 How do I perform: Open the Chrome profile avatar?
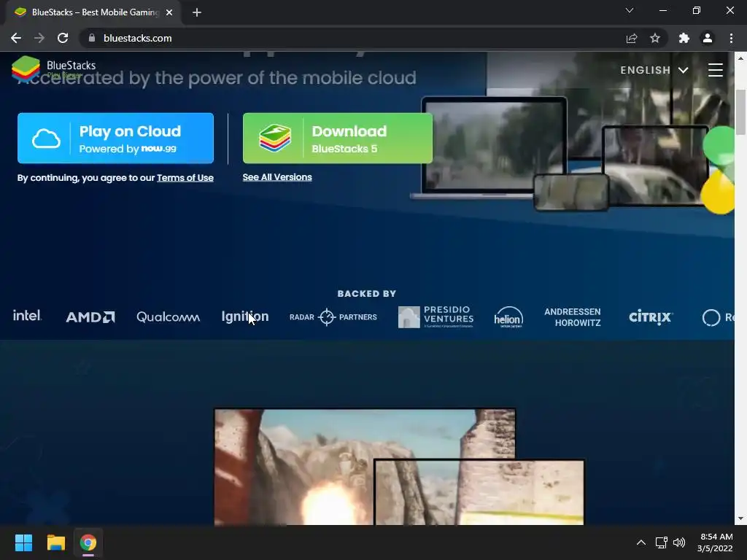pos(708,38)
